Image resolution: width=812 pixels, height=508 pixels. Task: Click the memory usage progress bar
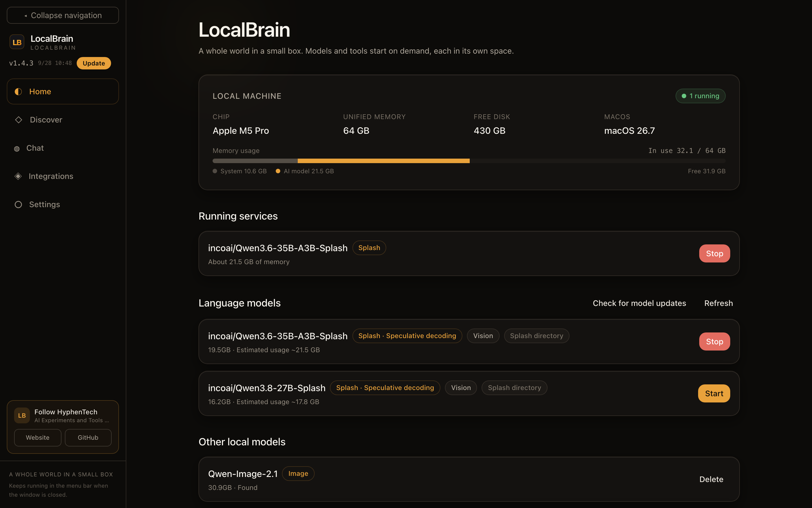(x=469, y=161)
